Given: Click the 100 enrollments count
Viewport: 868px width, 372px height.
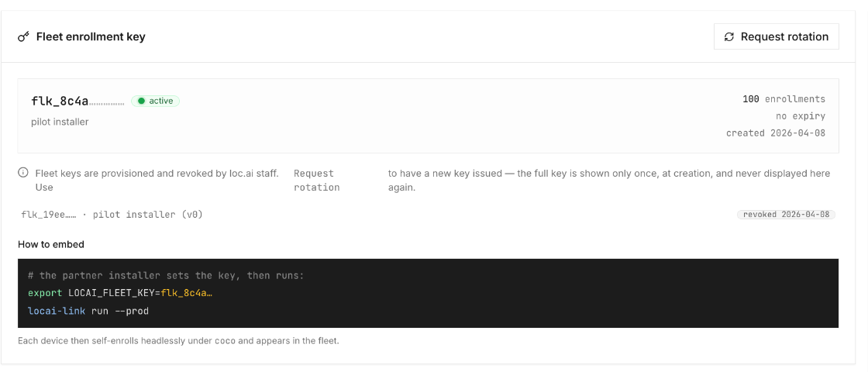Looking at the screenshot, I should (784, 99).
